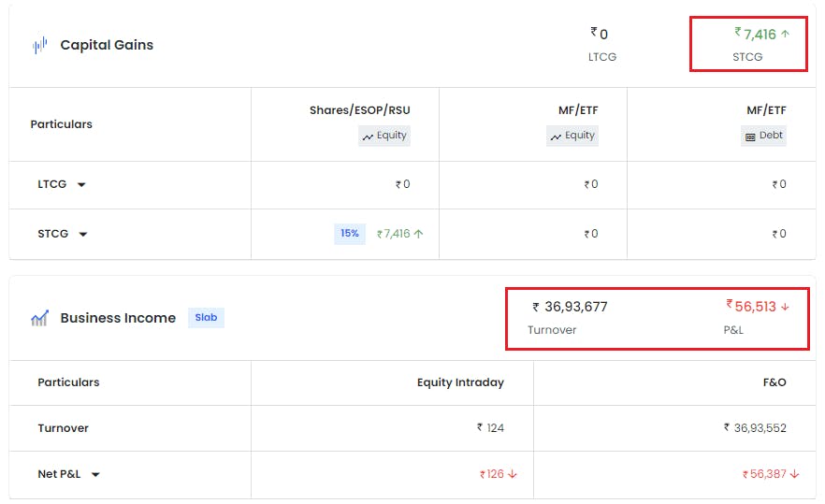The height and width of the screenshot is (504, 825).
Task: Click the green up arrow in STCG shares cell
Action: coord(418,234)
